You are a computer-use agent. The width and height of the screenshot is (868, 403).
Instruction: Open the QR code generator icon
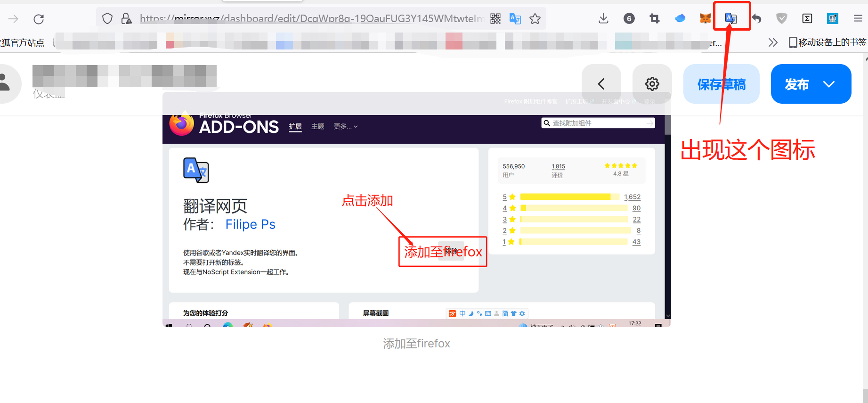coord(495,19)
